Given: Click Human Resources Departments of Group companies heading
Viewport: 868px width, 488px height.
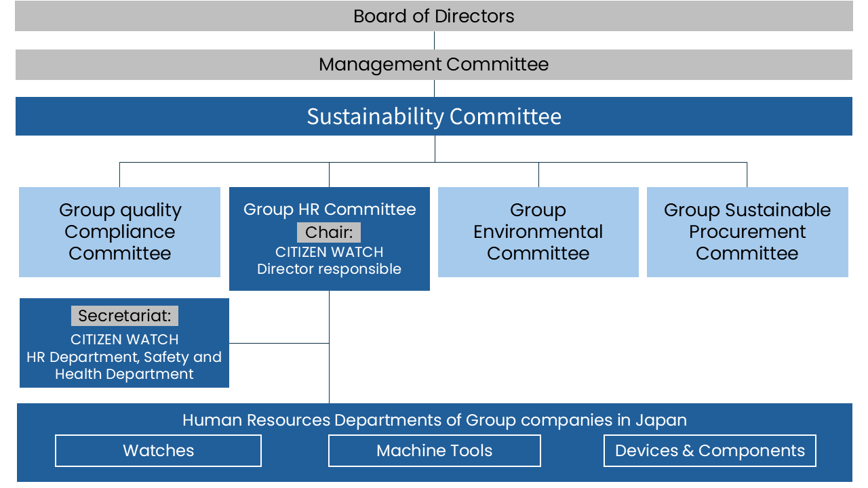Looking at the screenshot, I should [x=434, y=420].
